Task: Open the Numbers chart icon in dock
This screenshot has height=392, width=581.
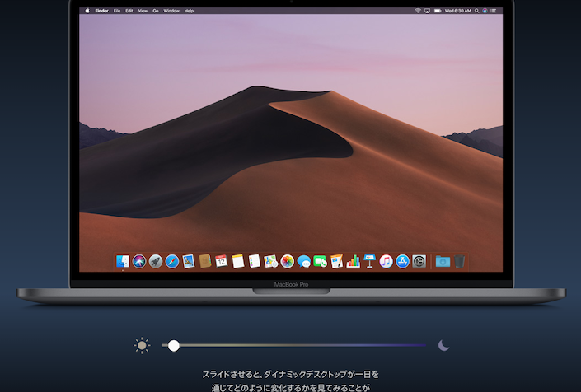Action: pyautogui.click(x=353, y=261)
